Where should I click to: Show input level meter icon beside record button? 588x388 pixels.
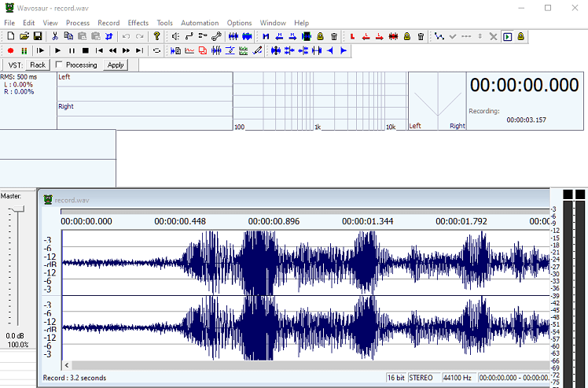pyautogui.click(x=24, y=50)
